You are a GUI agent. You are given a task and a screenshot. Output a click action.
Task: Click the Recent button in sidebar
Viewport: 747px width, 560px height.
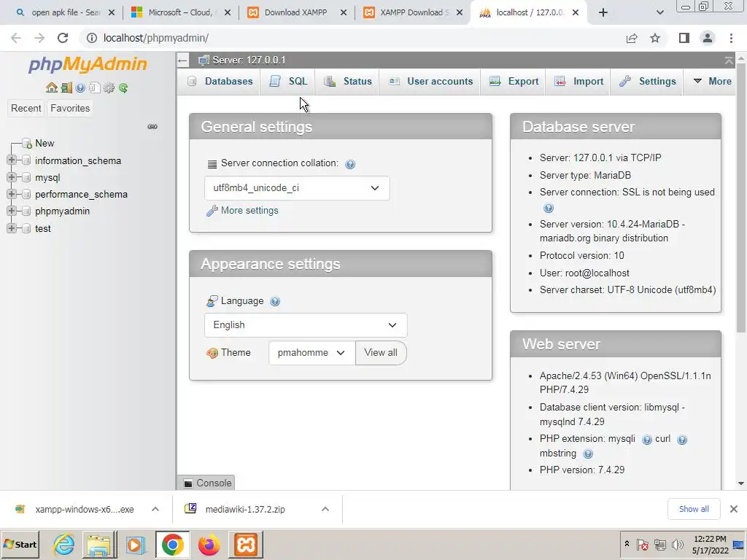tap(26, 109)
